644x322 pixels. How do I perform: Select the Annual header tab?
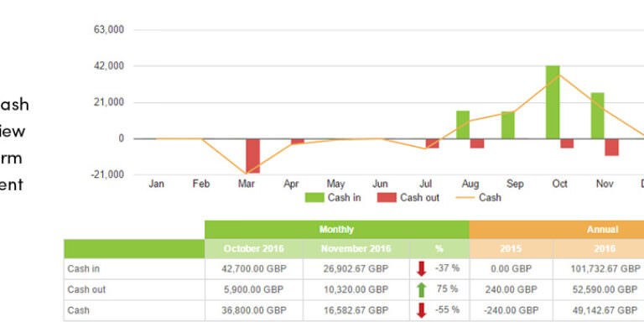point(557,230)
